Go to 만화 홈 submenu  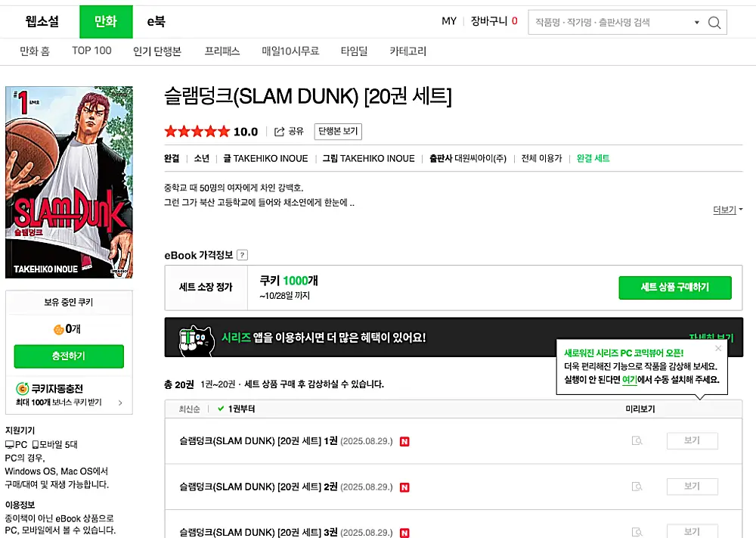coord(35,51)
